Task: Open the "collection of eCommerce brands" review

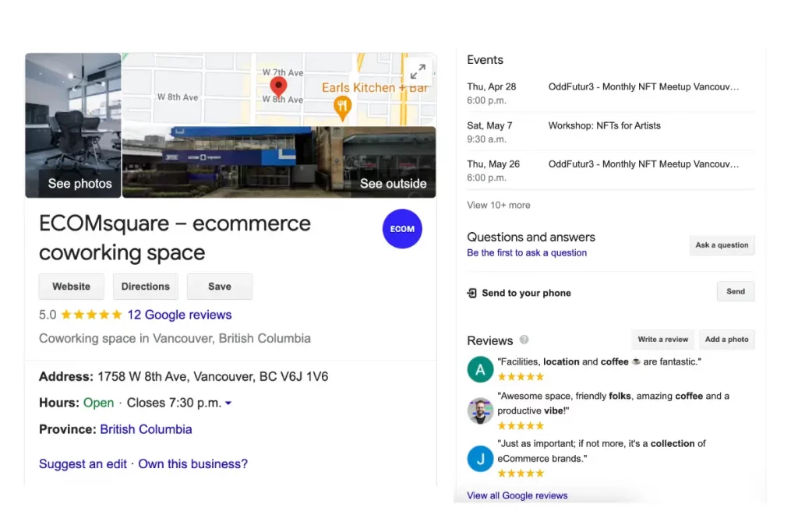Action: pyautogui.click(x=602, y=451)
